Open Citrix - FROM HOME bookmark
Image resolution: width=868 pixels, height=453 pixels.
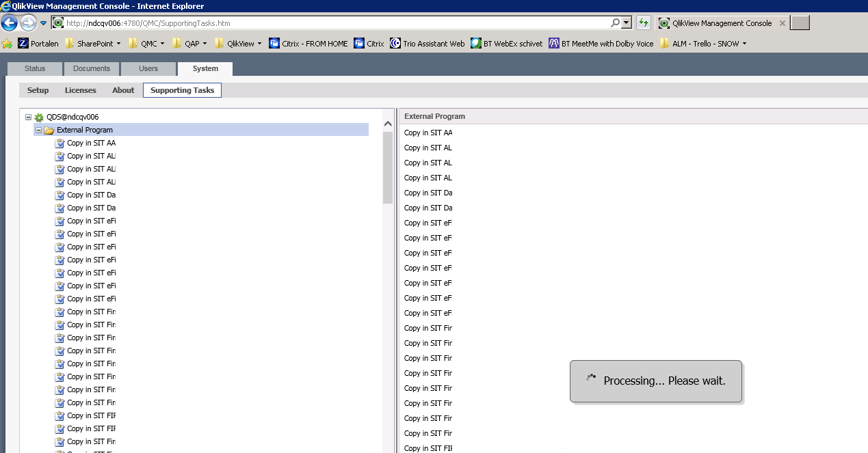tap(308, 44)
